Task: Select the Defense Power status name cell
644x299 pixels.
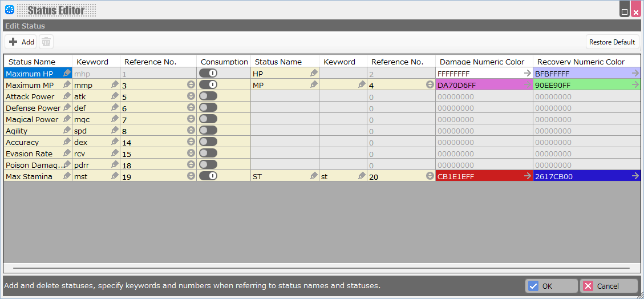Action: [x=33, y=108]
